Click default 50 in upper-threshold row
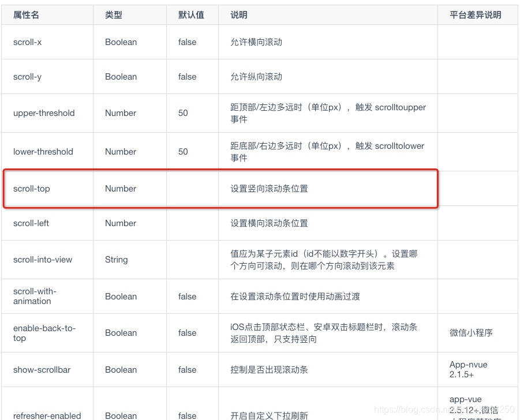 (x=183, y=113)
